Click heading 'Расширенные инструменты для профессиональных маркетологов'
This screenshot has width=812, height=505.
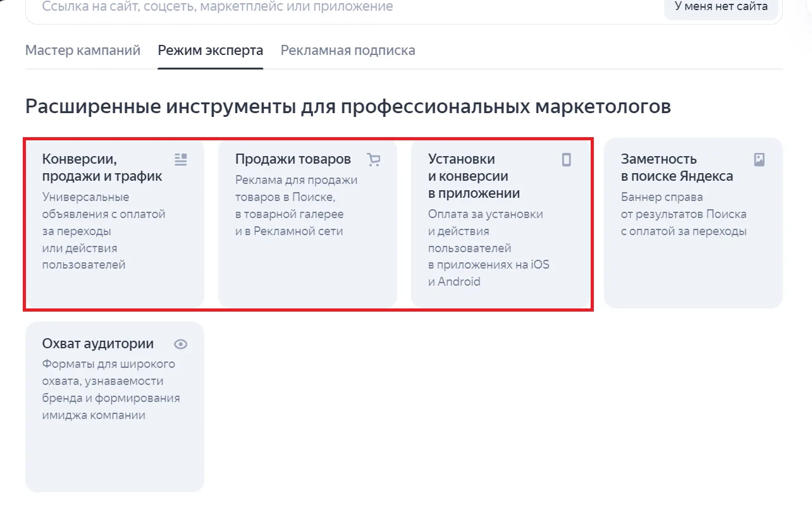coord(348,107)
